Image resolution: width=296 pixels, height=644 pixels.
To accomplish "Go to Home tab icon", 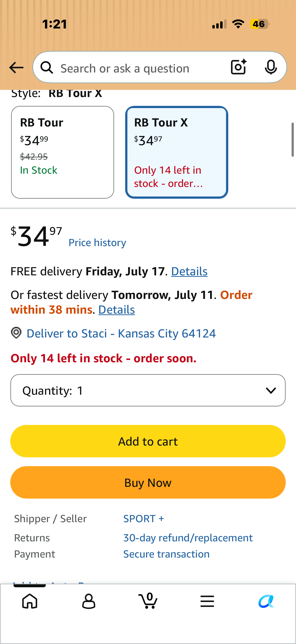I will (x=30, y=601).
